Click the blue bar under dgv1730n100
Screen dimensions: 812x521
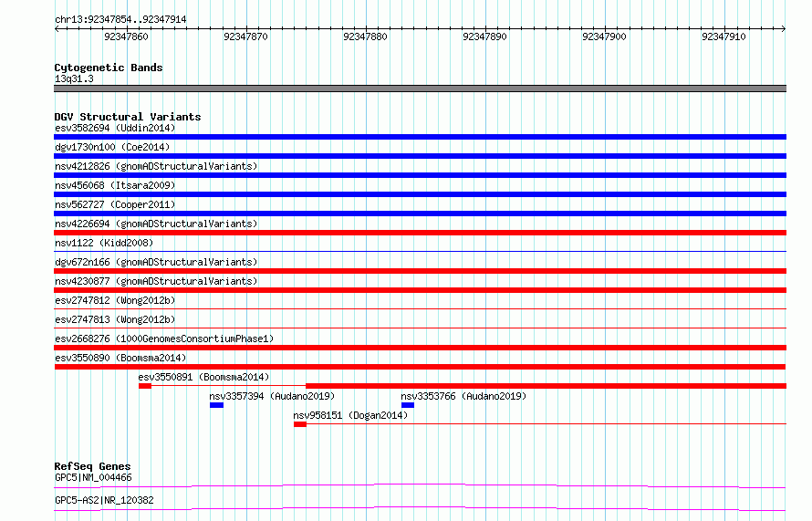click(x=420, y=156)
